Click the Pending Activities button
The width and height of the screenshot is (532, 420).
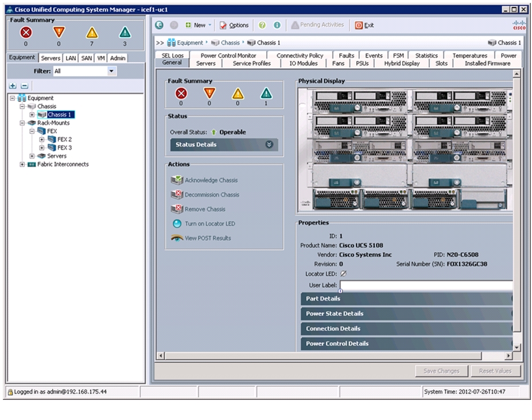tap(317, 25)
